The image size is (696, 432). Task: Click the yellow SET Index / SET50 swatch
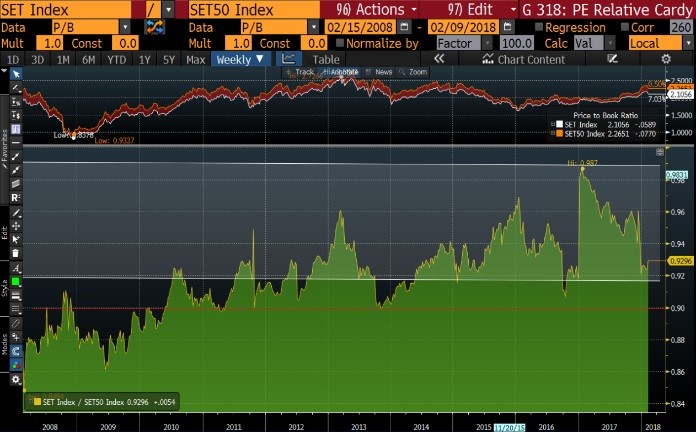coord(37,402)
